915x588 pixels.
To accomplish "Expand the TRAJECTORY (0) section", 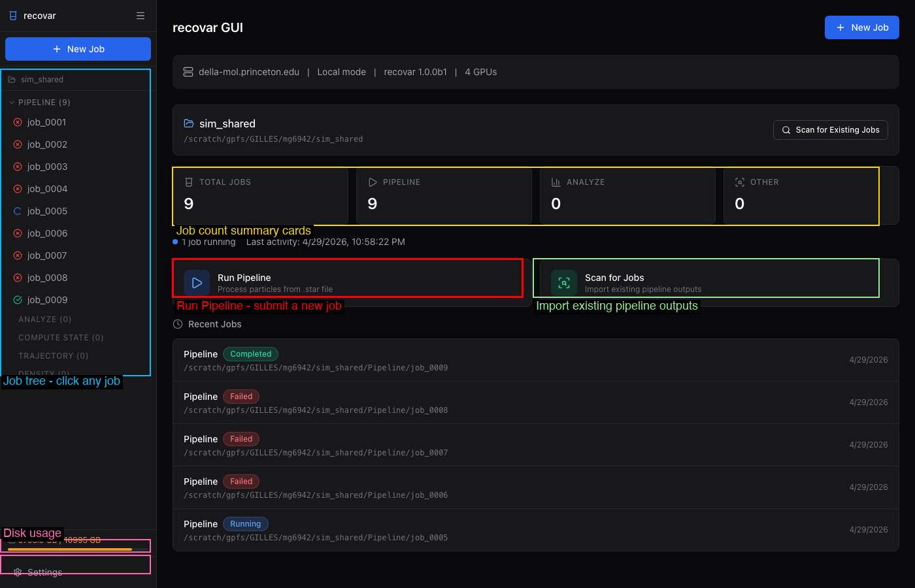I will [53, 356].
